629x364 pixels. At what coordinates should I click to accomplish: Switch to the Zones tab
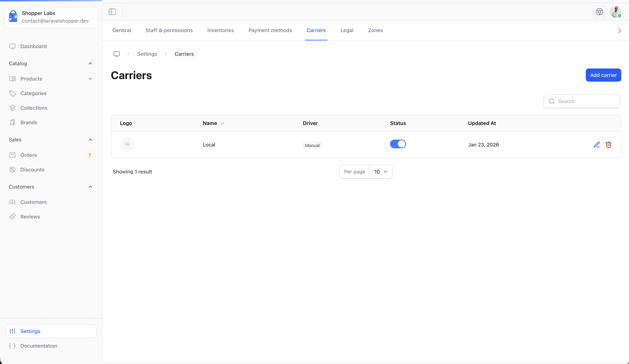click(375, 30)
